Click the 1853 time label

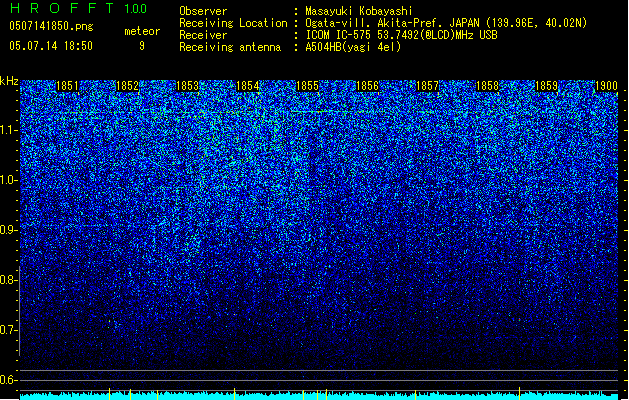[187, 86]
